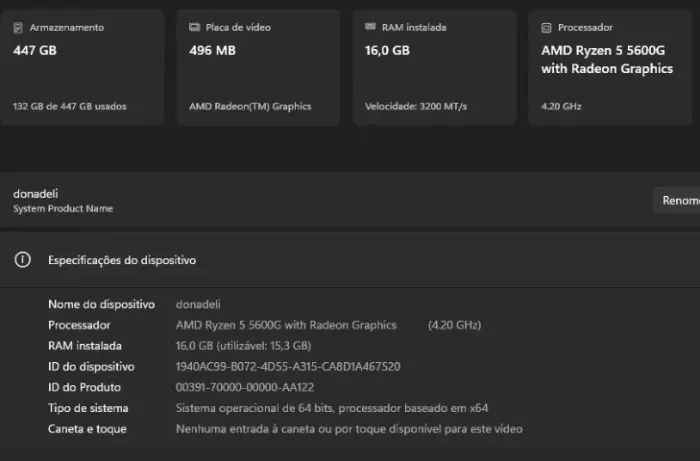Open the Processador AMD Ryzen card

point(610,67)
